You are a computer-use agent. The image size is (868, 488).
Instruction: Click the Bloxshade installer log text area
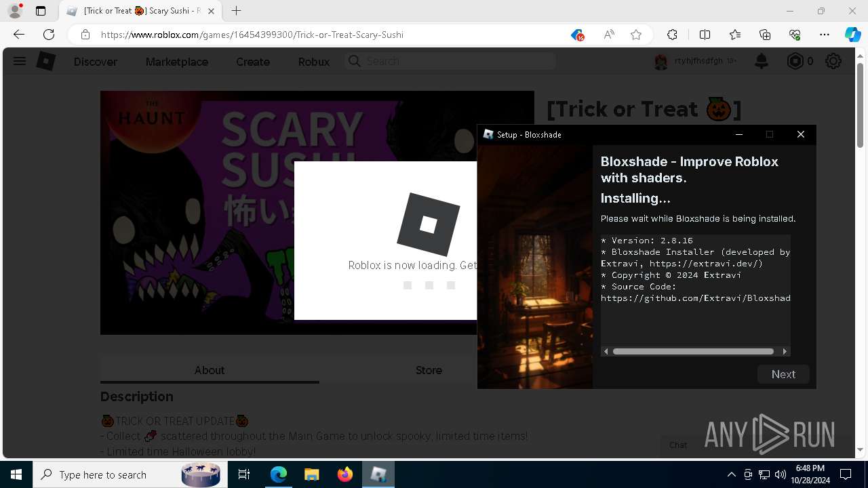pos(696,290)
